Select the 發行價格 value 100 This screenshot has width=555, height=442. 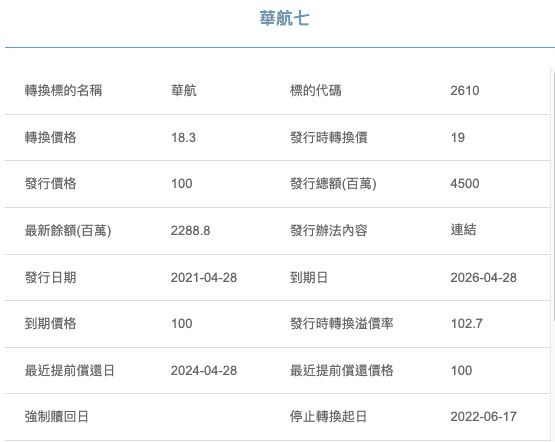182,183
